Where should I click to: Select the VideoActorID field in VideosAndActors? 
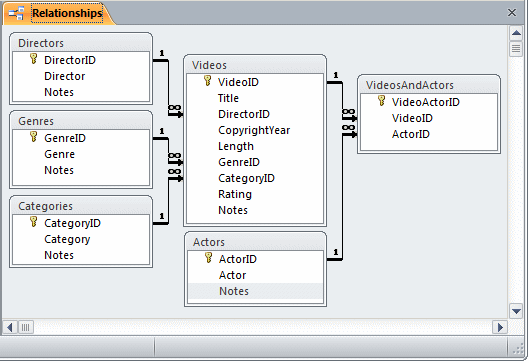pos(428,102)
